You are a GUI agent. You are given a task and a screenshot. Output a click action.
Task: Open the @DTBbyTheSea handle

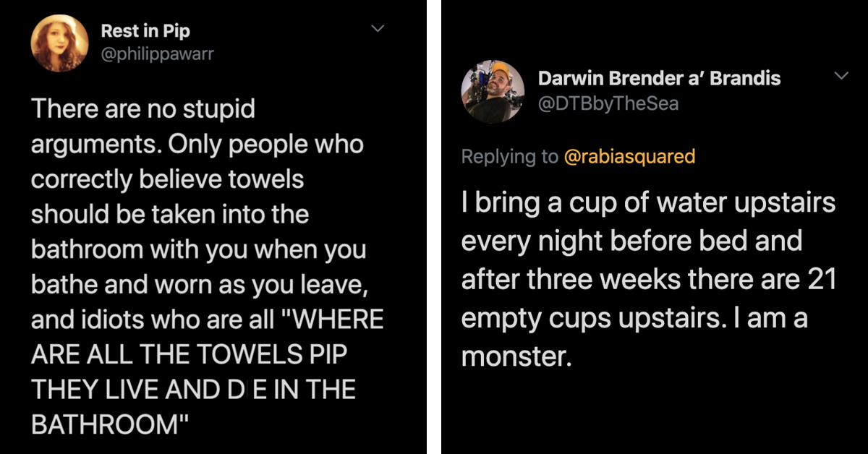(x=608, y=103)
